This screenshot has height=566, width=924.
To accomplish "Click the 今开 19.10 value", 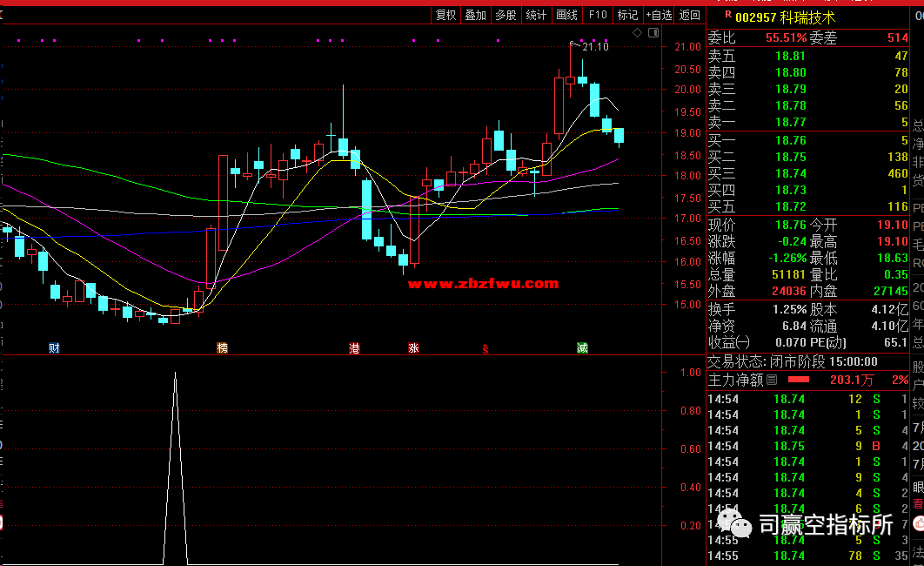I will click(893, 226).
